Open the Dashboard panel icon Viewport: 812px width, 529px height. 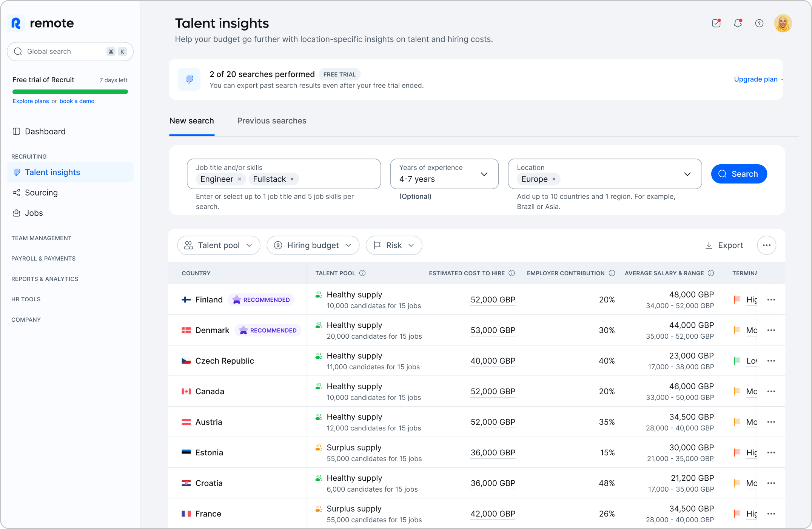click(17, 131)
